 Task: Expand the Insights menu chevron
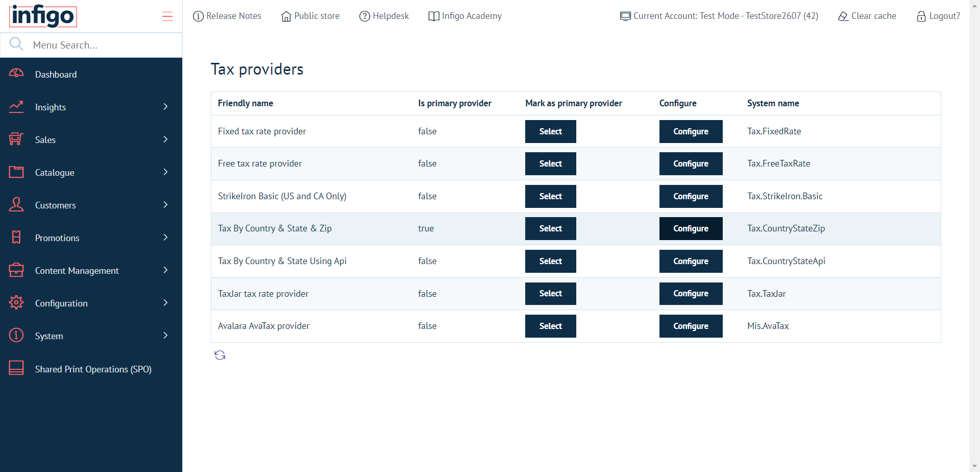(165, 107)
